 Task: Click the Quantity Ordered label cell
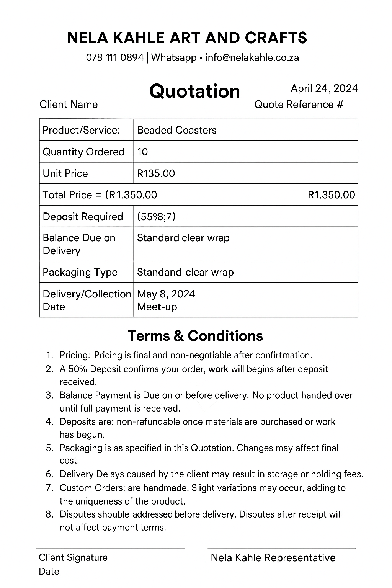point(83,152)
